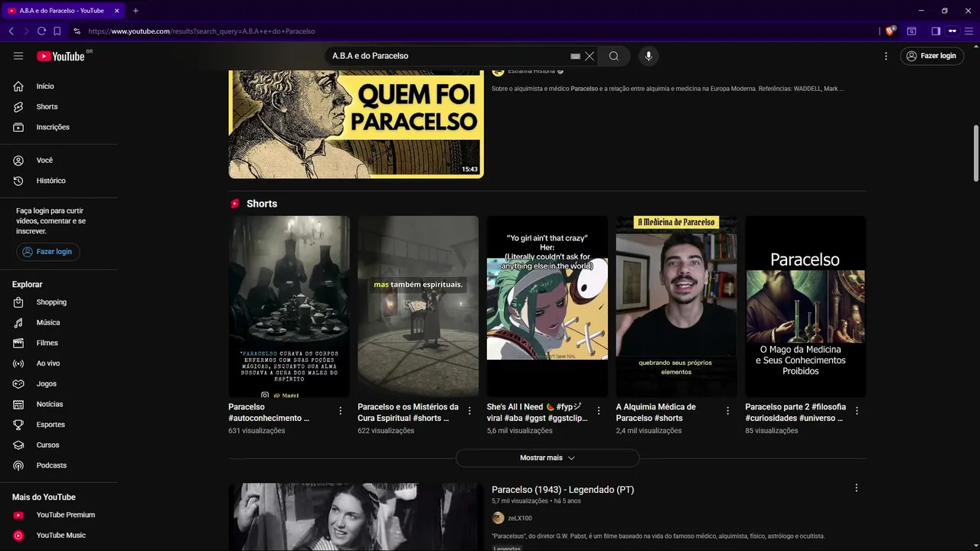Click the browser back arrow
980x551 pixels.
[11, 31]
